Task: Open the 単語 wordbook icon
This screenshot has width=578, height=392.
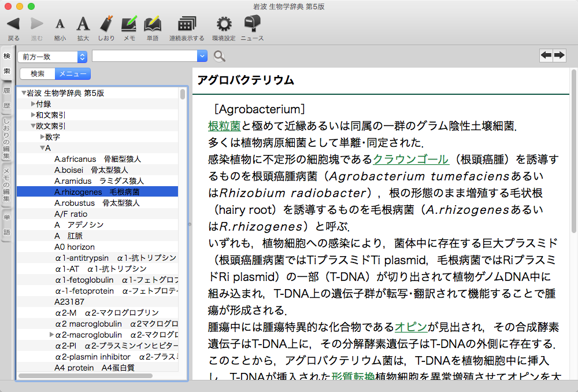Action: coord(152,24)
